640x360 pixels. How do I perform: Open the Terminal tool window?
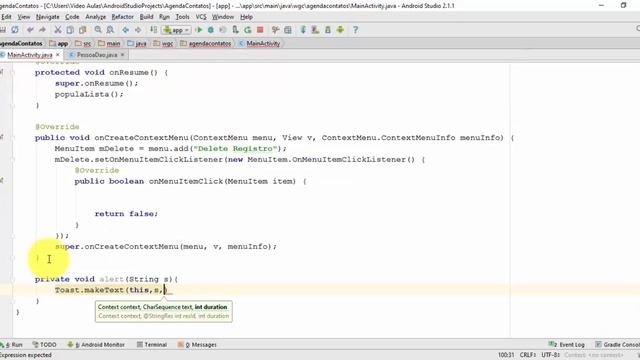(x=152, y=344)
